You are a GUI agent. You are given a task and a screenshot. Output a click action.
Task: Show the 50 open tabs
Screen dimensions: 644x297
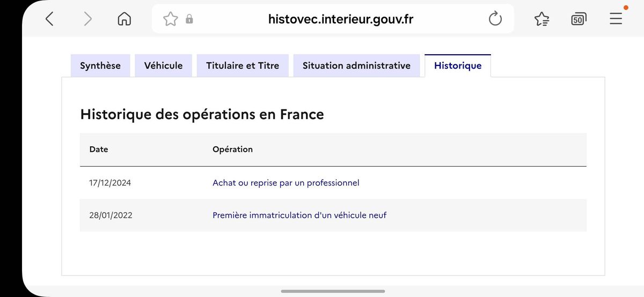click(x=578, y=19)
